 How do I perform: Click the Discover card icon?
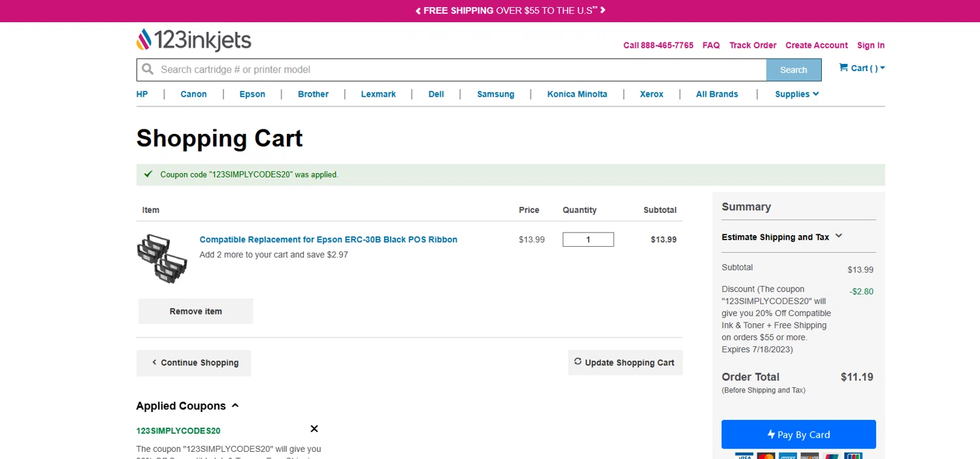(809, 456)
